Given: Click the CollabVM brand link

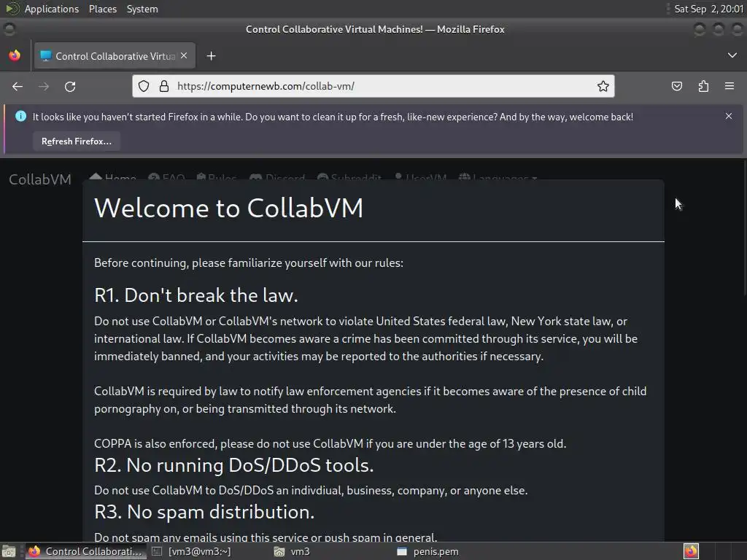Looking at the screenshot, I should 40,179.
